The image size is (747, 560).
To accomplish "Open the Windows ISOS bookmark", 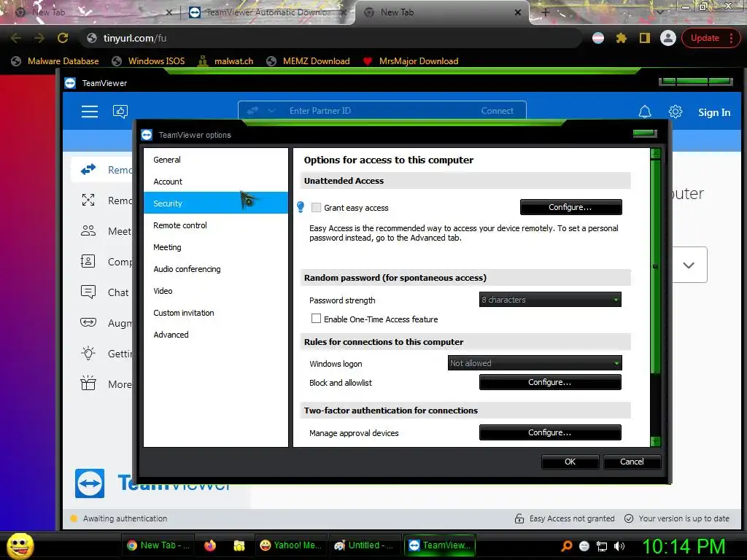I will [x=149, y=61].
